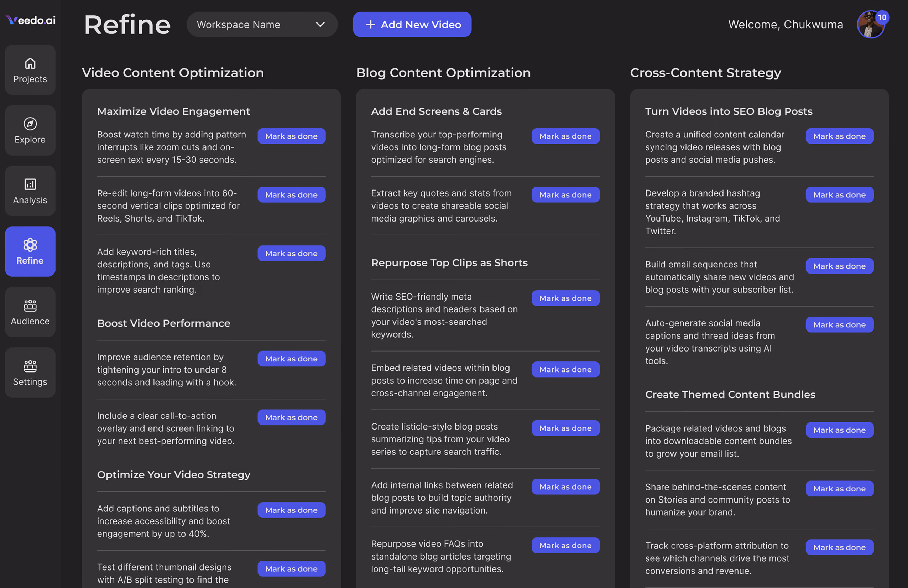The image size is (908, 588).
Task: Mark the transcribe top-performing videos tip done
Action: [565, 136]
